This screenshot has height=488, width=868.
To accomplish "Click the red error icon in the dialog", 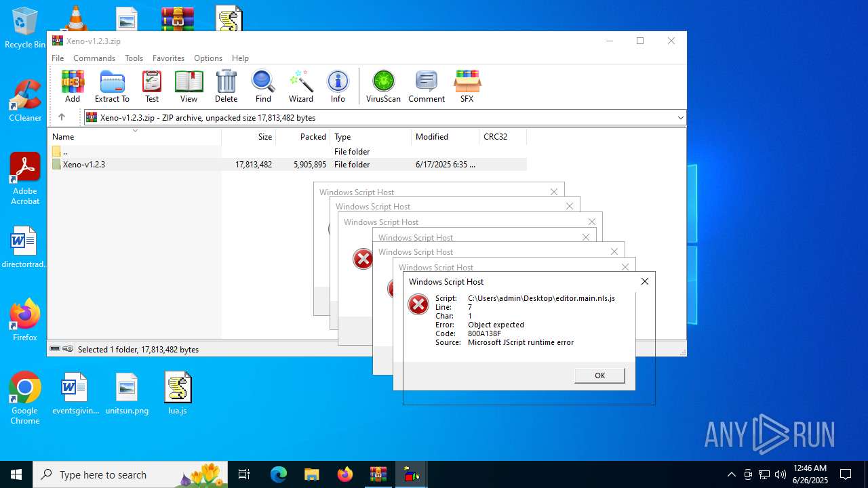I will 418,305.
